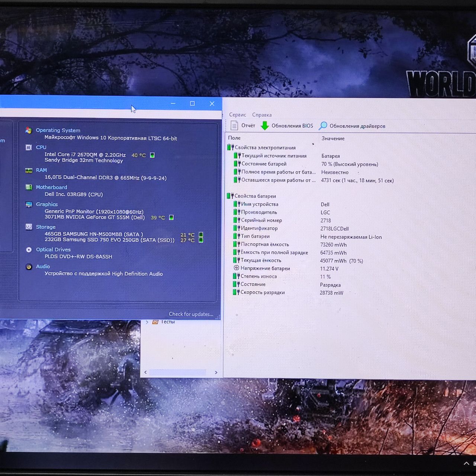The image size is (476, 476).
Task: Show hidden tray icons with the taskbar chevron
Action: pos(466,463)
